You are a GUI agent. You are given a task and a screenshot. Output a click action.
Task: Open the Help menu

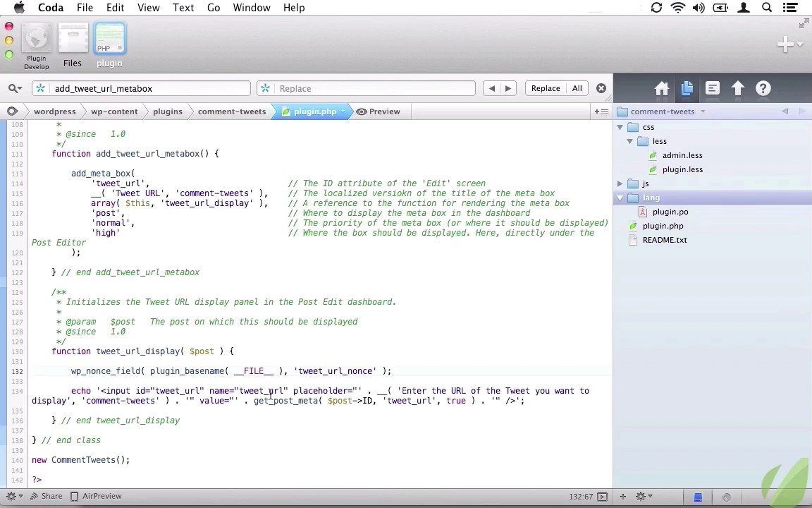click(x=294, y=8)
